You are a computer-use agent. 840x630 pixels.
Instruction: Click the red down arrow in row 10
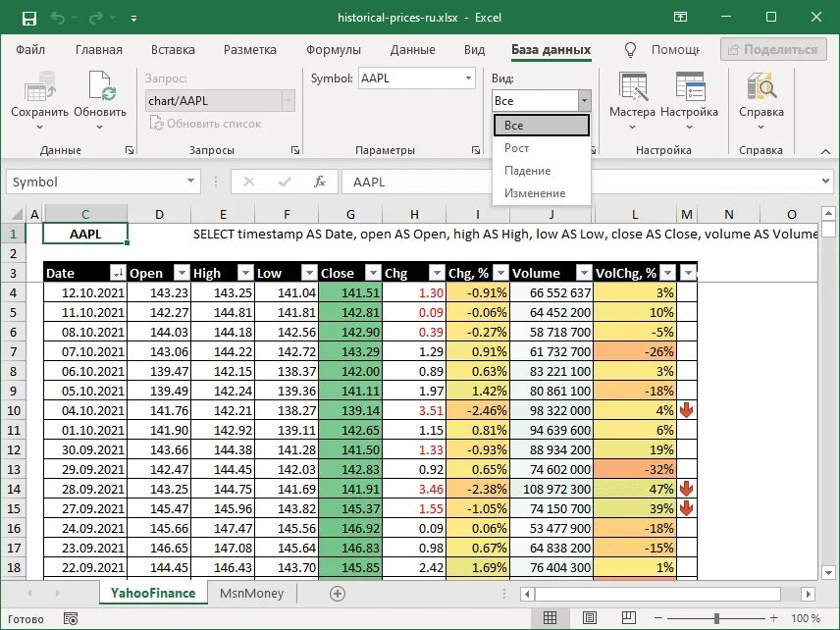point(686,411)
